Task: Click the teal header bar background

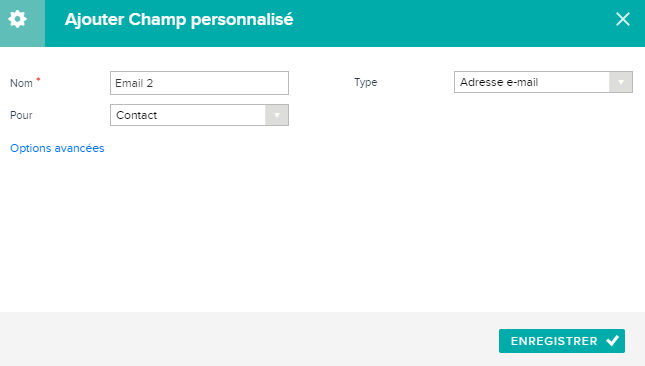Action: tap(452, 23)
